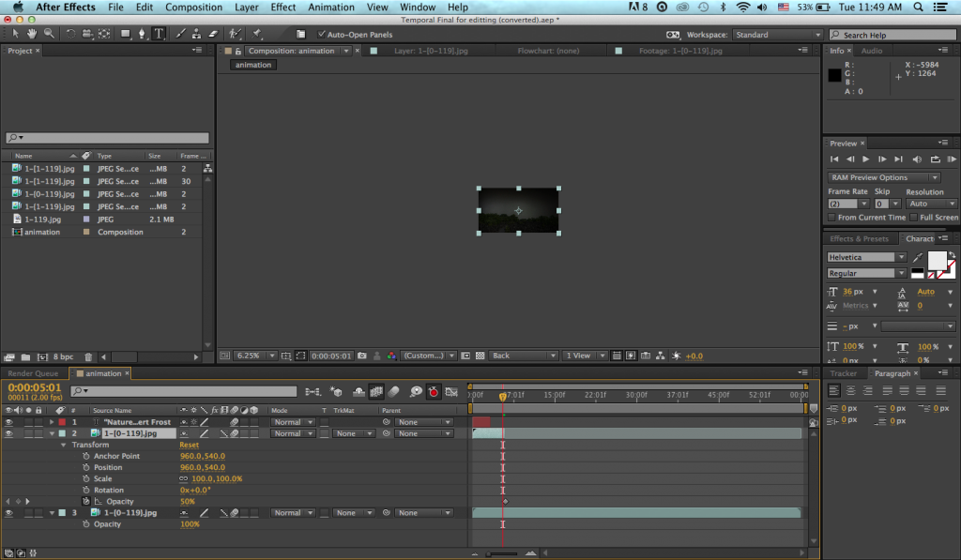
Task: Open the Workspace dropdown showing Standard
Action: pyautogui.click(x=778, y=34)
